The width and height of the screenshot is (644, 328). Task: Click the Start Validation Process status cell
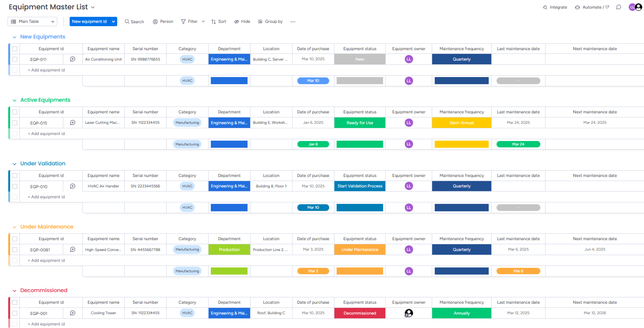tap(360, 186)
